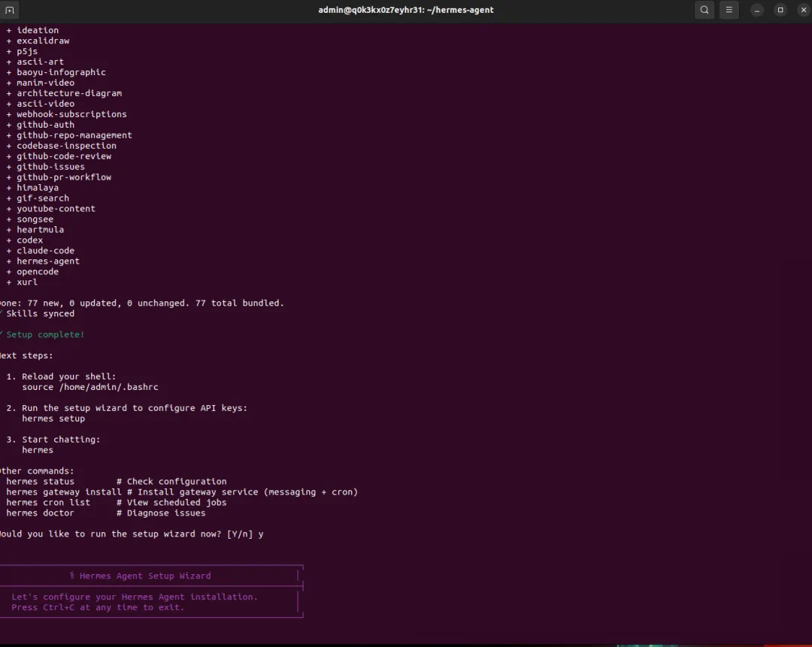Click "Let's configure your Hermes Agent" text
This screenshot has height=647, width=812.
(135, 597)
